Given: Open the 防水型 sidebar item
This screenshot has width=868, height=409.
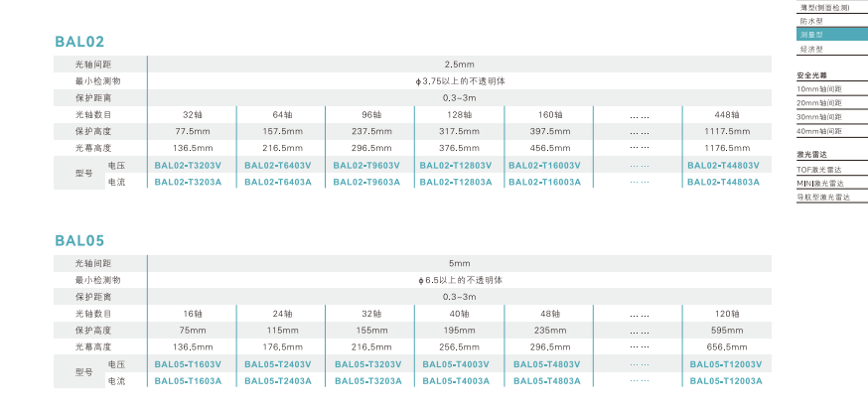Looking at the screenshot, I should 811,21.
